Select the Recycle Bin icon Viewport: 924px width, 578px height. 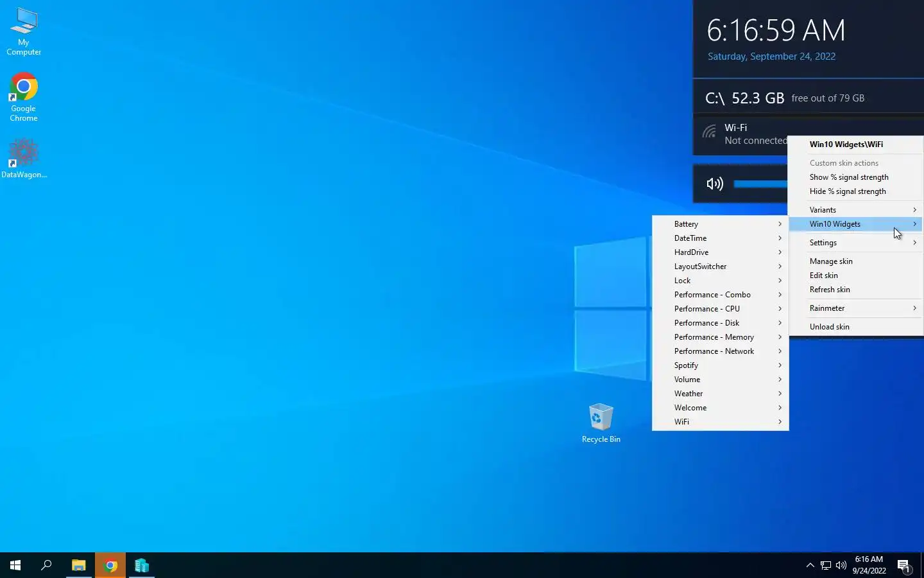pos(601,423)
